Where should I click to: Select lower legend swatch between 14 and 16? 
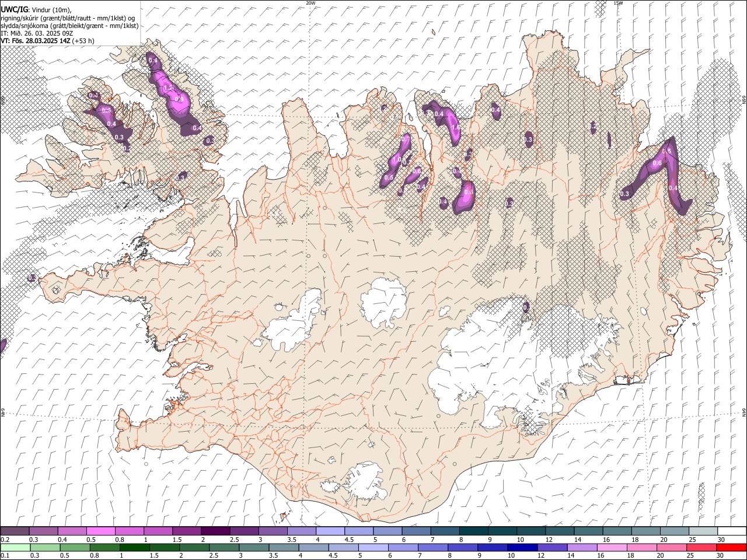pos(582,547)
